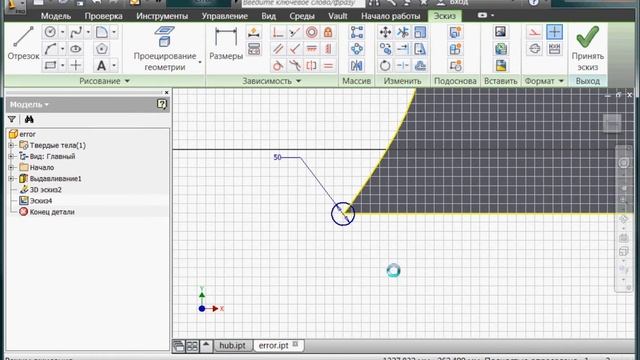The image size is (640, 360).
Task: Click Insert Image icon in Вставить
Action: point(500,32)
